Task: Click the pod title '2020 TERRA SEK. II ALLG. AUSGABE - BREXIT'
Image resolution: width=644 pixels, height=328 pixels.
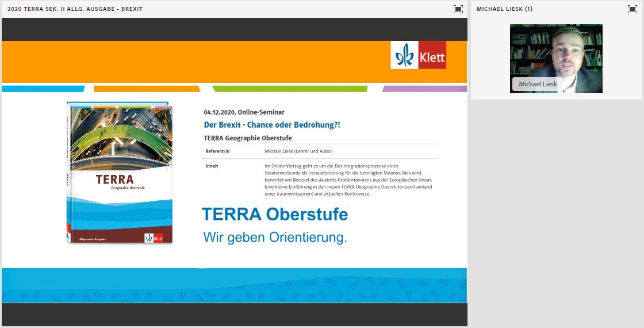Action: [75, 9]
